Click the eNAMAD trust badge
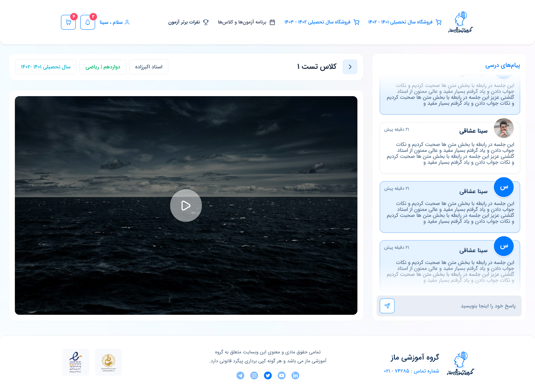Screen dimensions: 535x392 coord(75,362)
